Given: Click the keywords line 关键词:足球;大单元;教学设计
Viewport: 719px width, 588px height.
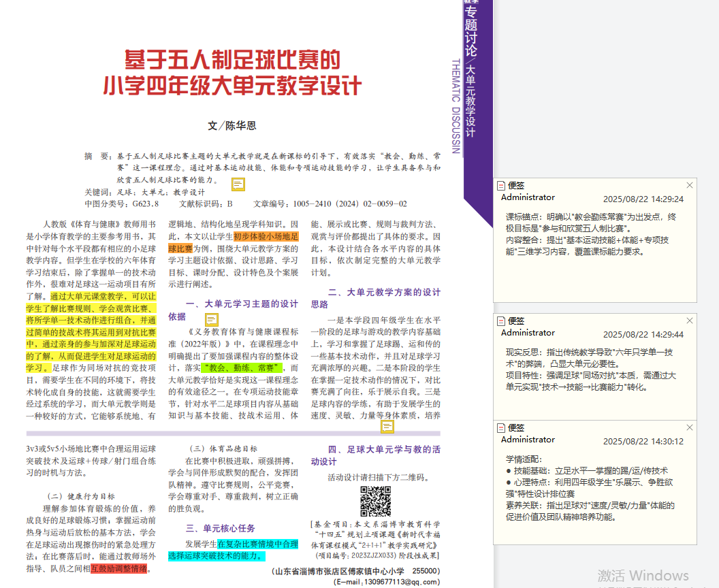Looking at the screenshot, I should pyautogui.click(x=144, y=192).
